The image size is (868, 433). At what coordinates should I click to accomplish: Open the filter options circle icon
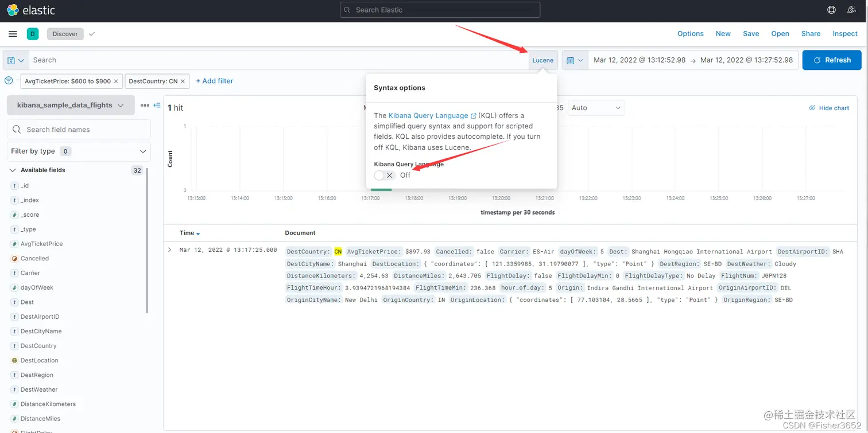click(x=9, y=80)
